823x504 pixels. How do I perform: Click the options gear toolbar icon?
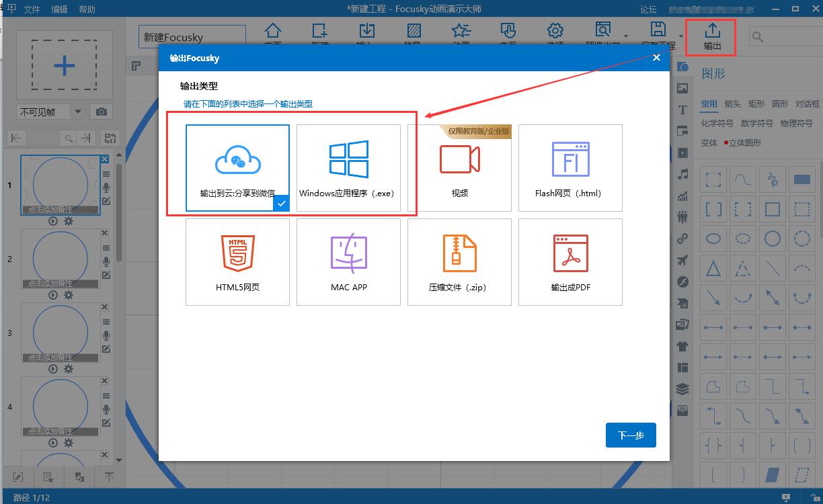[x=555, y=30]
